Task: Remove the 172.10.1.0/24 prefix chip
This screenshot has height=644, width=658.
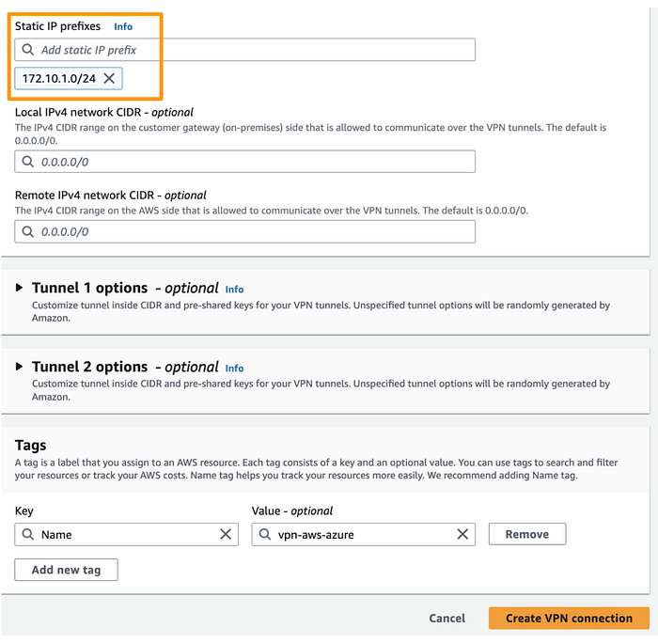Action: 109,78
